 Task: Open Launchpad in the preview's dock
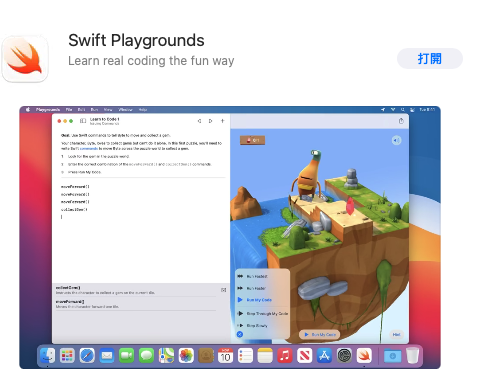tap(67, 356)
